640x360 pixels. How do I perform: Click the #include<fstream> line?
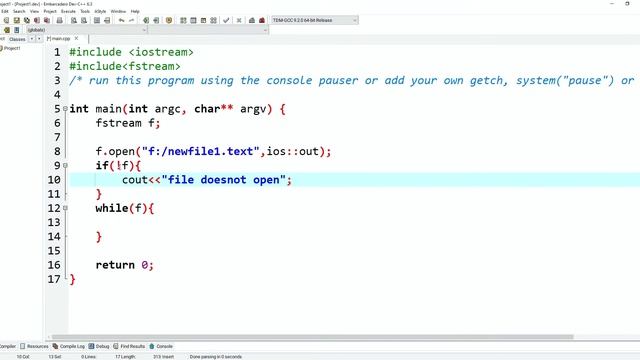[124, 67]
